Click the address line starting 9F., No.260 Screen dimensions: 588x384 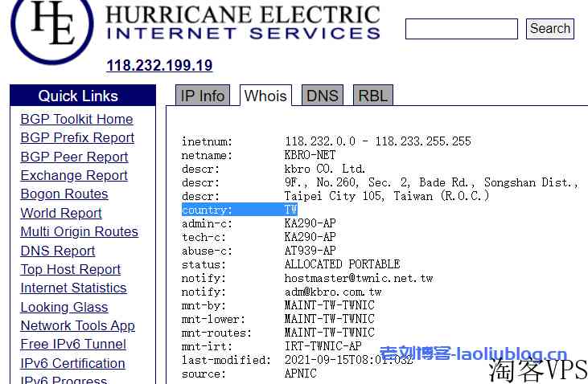click(x=432, y=182)
